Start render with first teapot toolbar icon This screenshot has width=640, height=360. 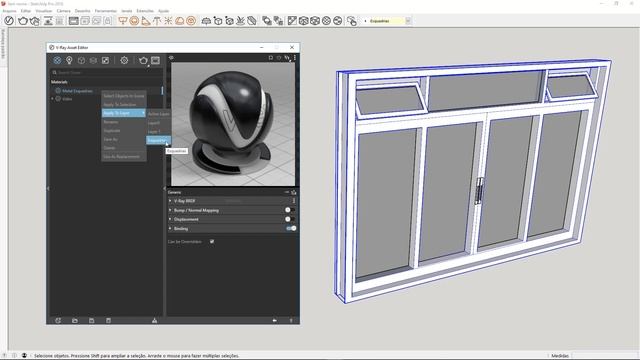click(23, 20)
